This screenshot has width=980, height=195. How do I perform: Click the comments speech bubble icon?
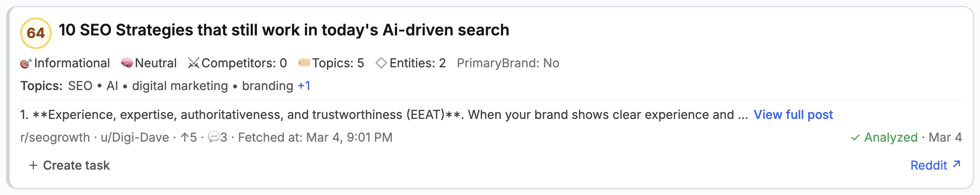213,137
